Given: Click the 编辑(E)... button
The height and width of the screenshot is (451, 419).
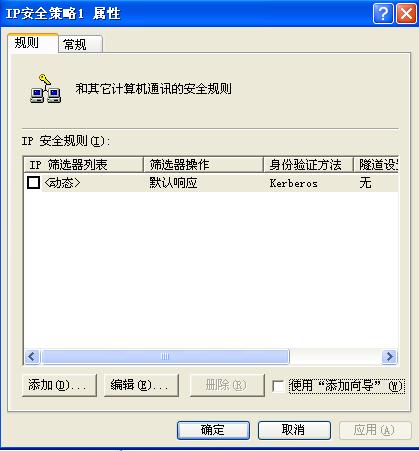Looking at the screenshot, I should point(141,385).
